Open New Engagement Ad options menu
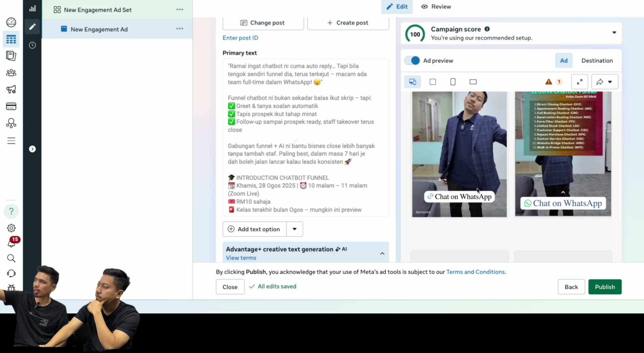This screenshot has height=353, width=644. point(180,29)
